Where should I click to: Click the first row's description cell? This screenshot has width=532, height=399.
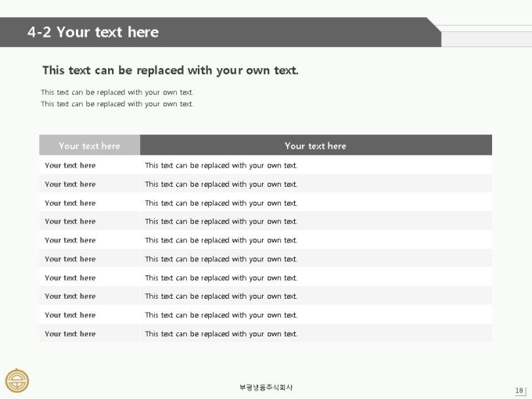(x=316, y=165)
